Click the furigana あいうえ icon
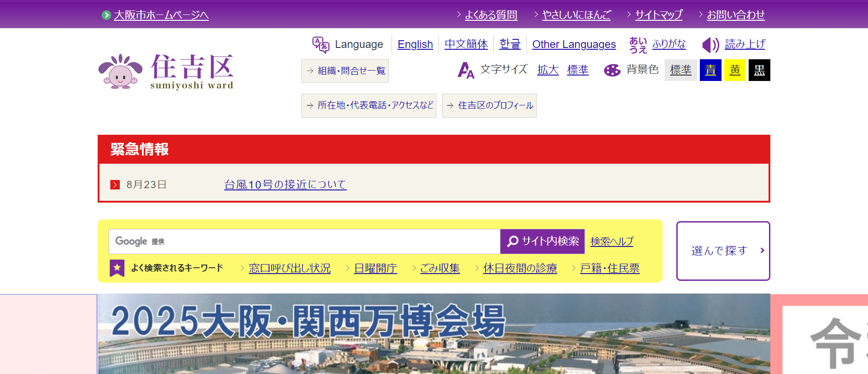This screenshot has width=868, height=374. [x=638, y=45]
